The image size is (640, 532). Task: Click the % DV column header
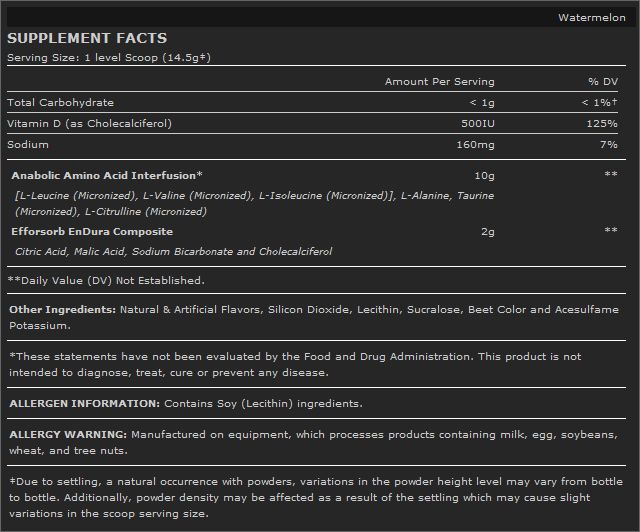pos(603,82)
